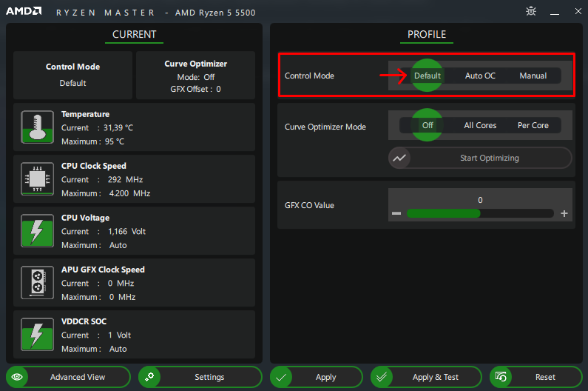Click the APU GFX Clock Speed graphics card icon
The width and height of the screenshot is (588, 391).
click(37, 282)
